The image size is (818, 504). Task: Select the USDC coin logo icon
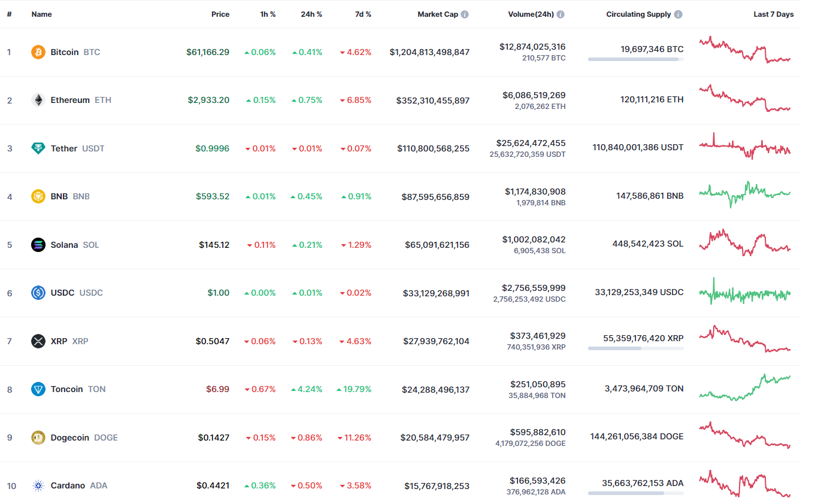pos(38,292)
